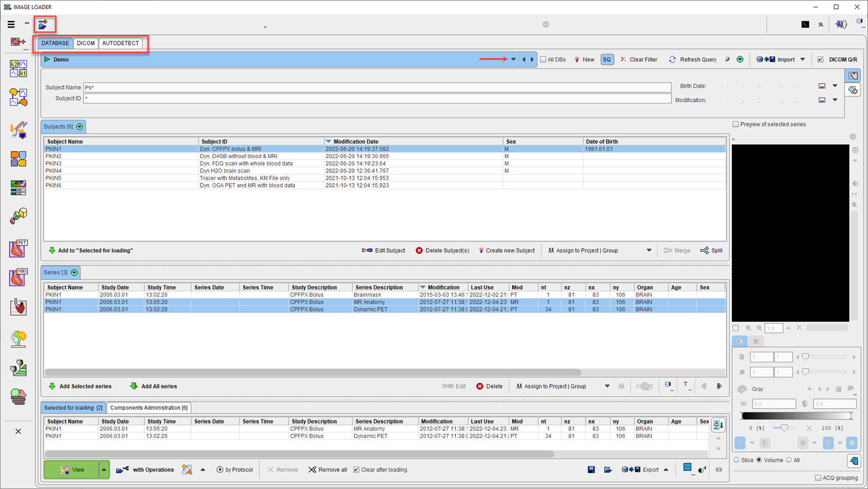Image resolution: width=868 pixels, height=489 pixels.
Task: Open Modification date options dropdown arrow
Action: [835, 100]
